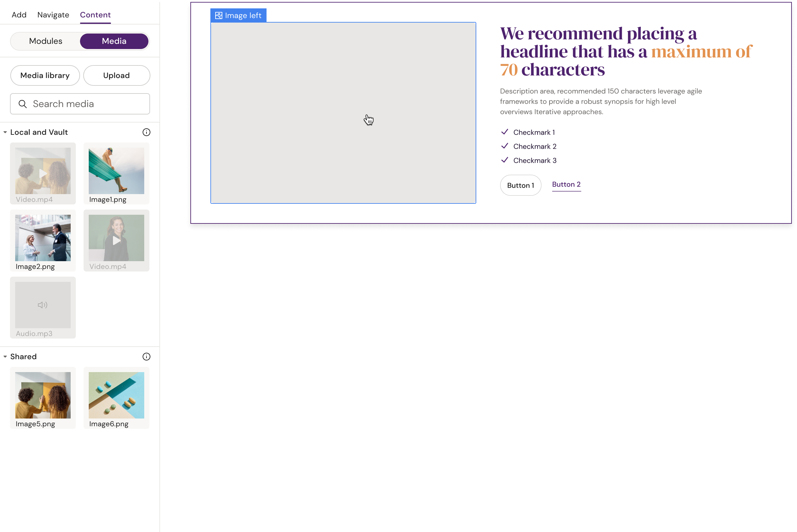Open the Add tab
This screenshot has width=797, height=532.
point(19,15)
